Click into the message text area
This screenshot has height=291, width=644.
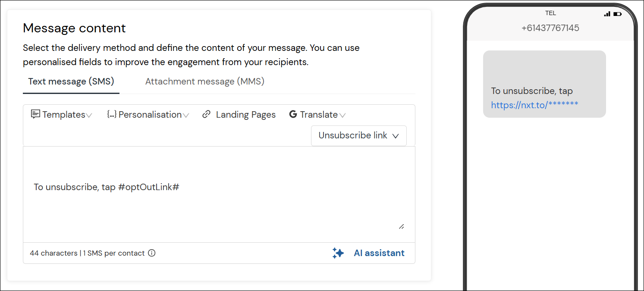219,194
